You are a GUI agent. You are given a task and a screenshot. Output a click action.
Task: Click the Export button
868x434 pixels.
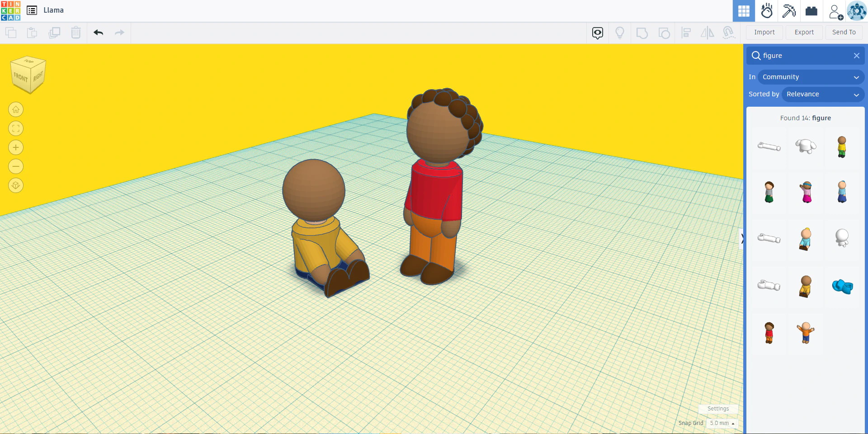tap(803, 32)
